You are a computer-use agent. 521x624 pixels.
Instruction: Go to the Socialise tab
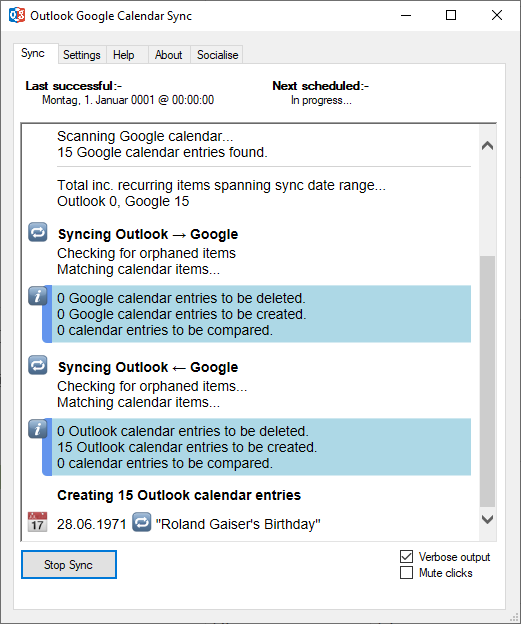coord(217,55)
